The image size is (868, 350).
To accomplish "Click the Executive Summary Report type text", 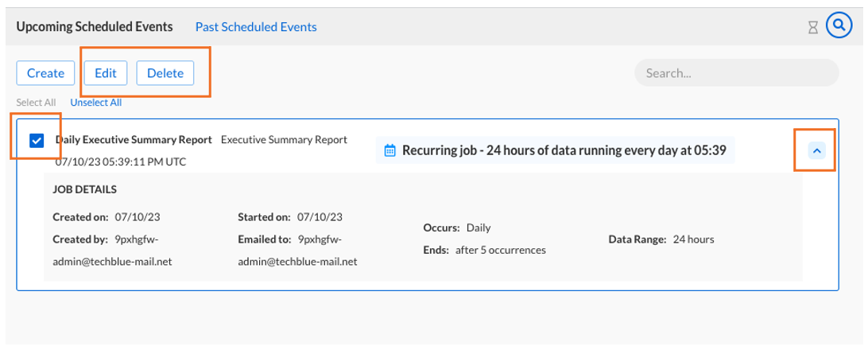I will click(x=284, y=139).
